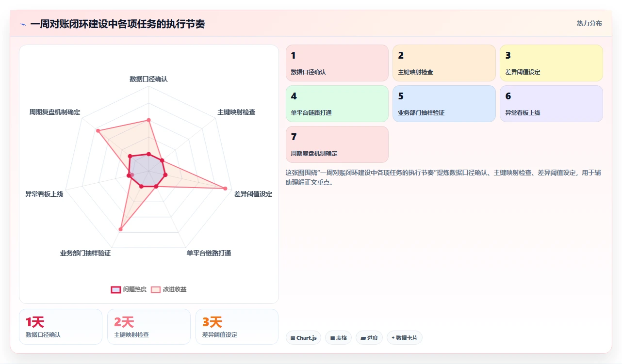The image size is (622, 364).
Task: Toggle the 改进收益 legend entry
Action: click(x=168, y=289)
